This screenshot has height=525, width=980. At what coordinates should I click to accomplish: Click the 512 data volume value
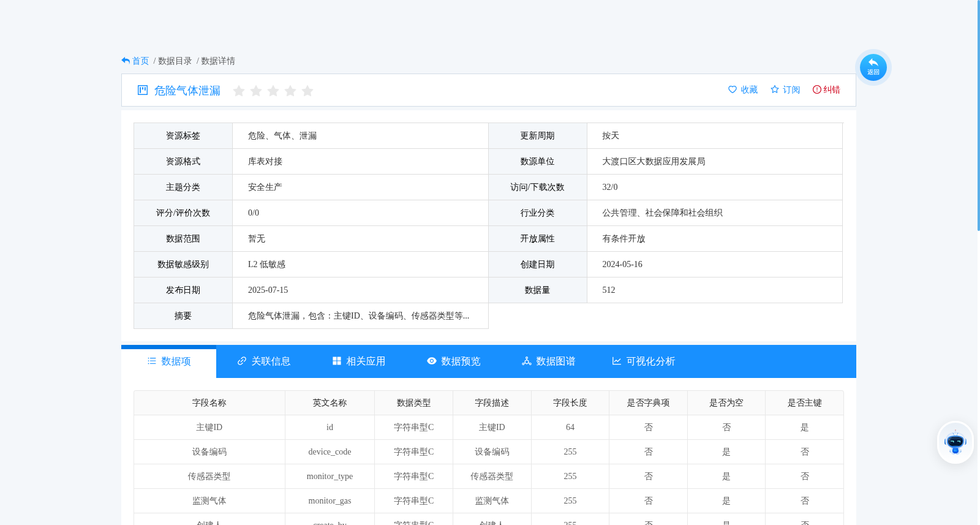(609, 290)
